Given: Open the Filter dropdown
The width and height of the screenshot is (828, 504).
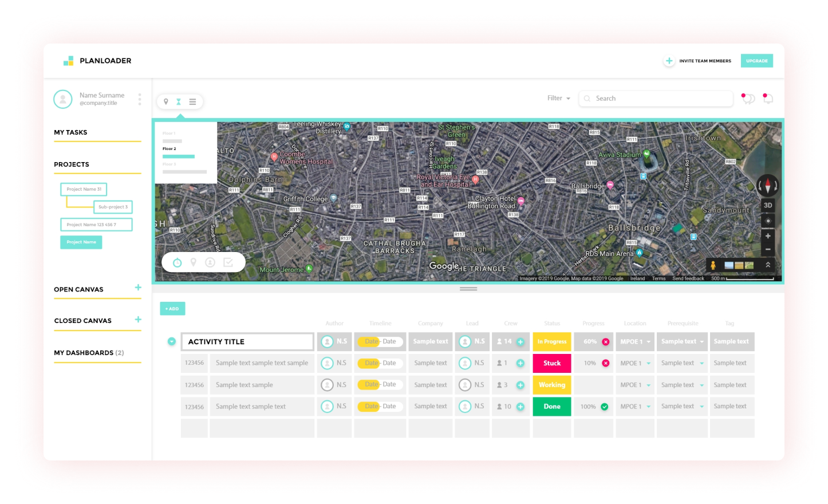Looking at the screenshot, I should [559, 99].
